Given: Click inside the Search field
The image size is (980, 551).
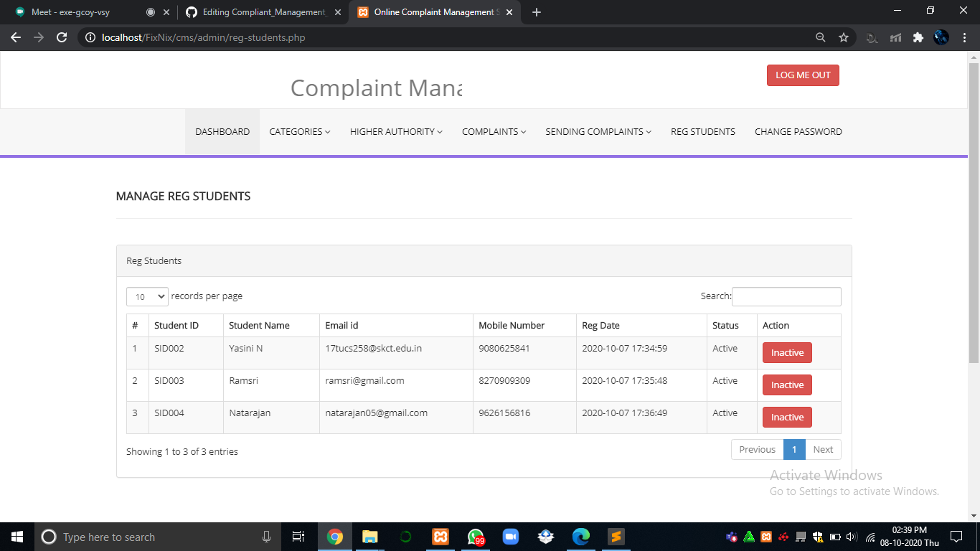Looking at the screenshot, I should [x=786, y=296].
